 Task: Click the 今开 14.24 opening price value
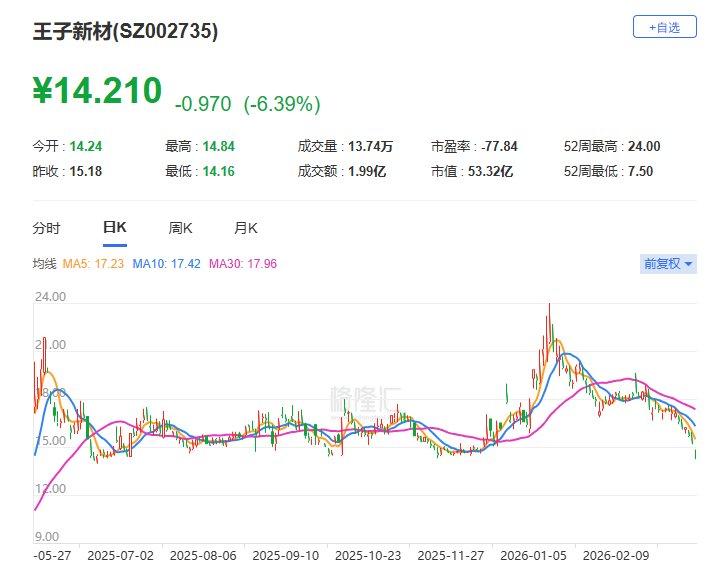(x=85, y=147)
